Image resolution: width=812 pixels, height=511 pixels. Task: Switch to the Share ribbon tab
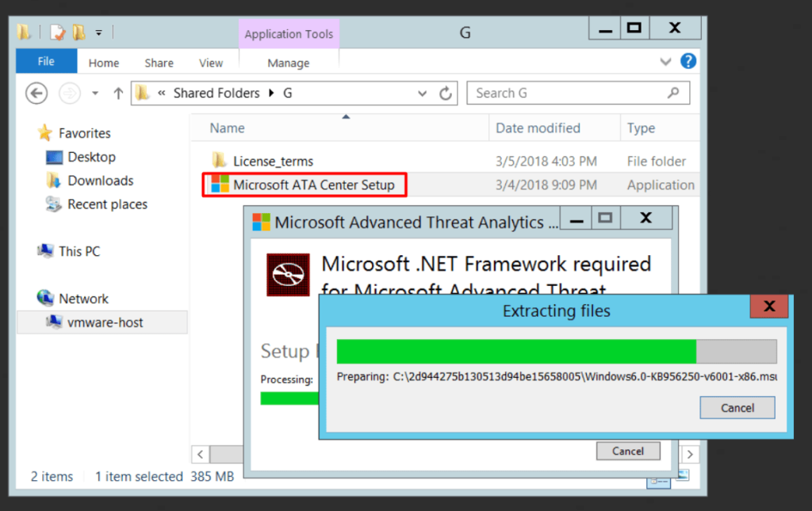click(x=159, y=63)
